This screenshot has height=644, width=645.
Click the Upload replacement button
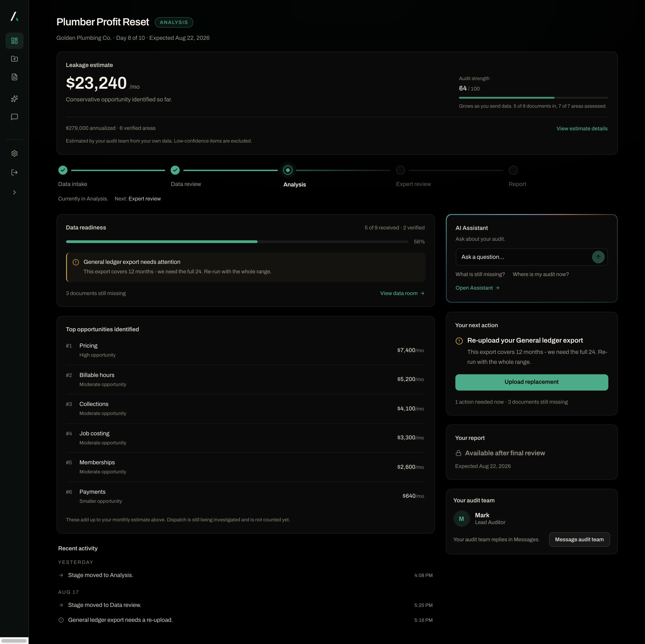click(x=531, y=382)
